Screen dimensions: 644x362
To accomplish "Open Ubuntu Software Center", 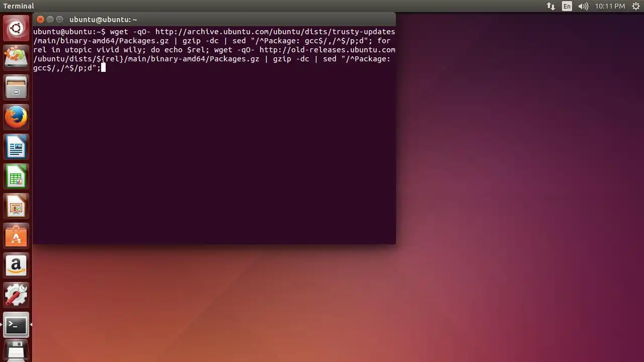I will click(16, 236).
